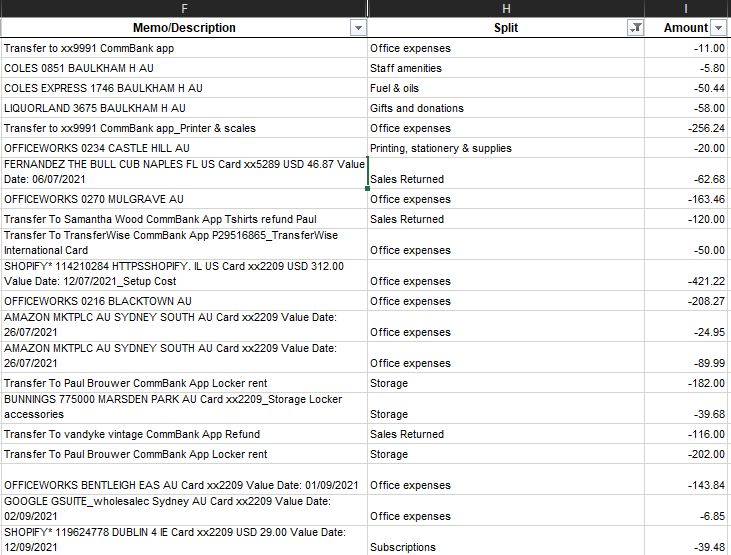Select the OFFICEWORKS 0234 CASTLE HILL cell
The width and height of the screenshot is (731, 555).
(184, 148)
